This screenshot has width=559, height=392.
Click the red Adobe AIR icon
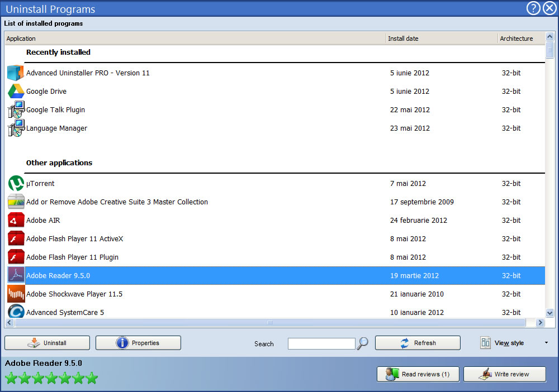[16, 220]
